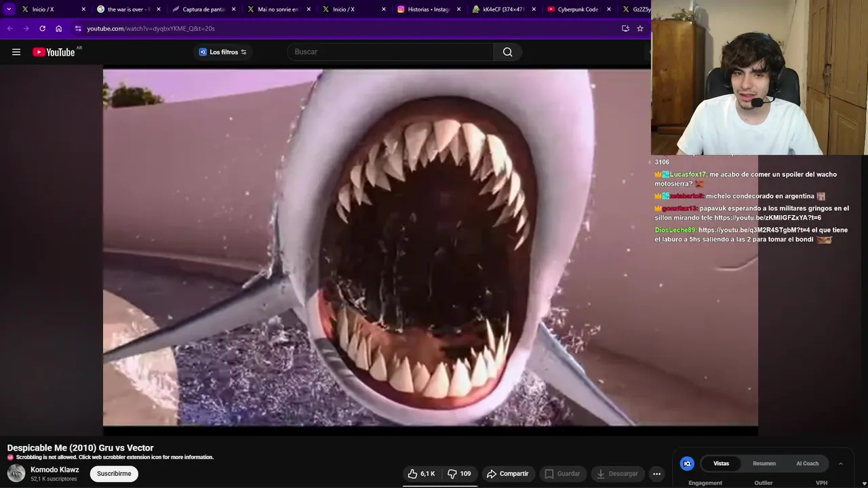
Task: Dislike the video with thumbs down
Action: tap(459, 474)
